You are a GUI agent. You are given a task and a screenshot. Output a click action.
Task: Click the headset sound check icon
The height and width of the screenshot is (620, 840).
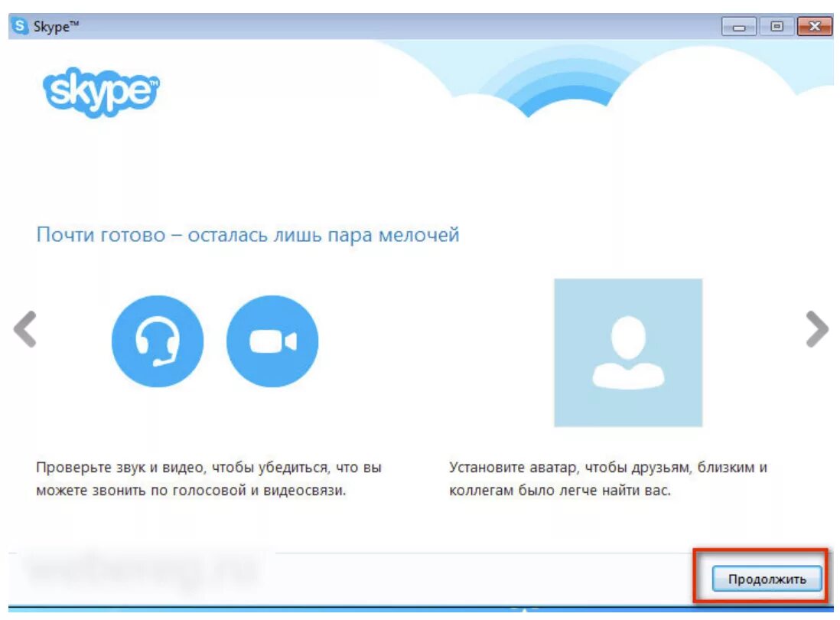coord(158,341)
